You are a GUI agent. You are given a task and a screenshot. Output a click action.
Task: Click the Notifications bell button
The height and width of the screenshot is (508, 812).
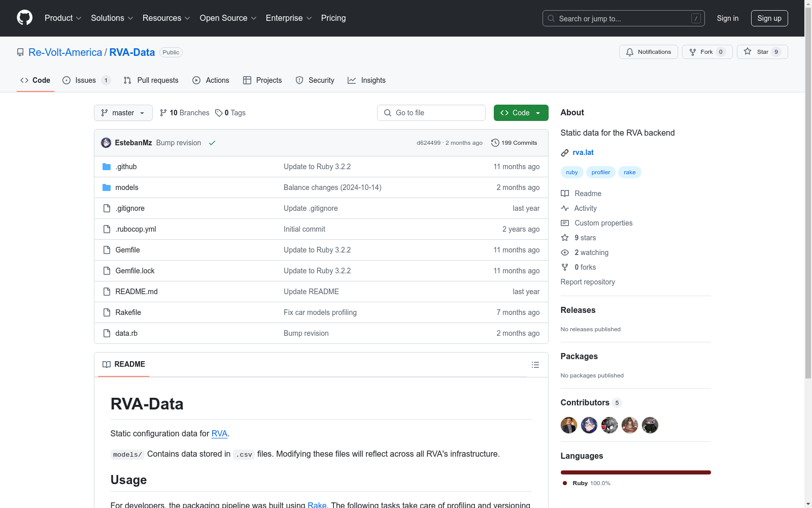[649, 52]
